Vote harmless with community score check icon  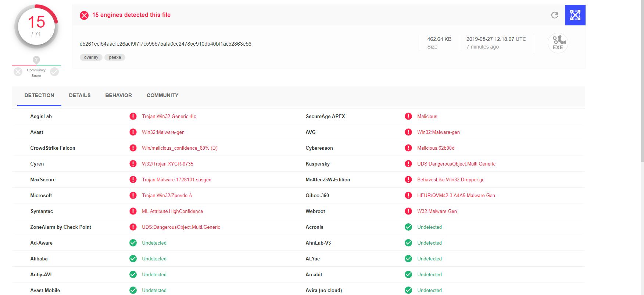pyautogui.click(x=54, y=72)
